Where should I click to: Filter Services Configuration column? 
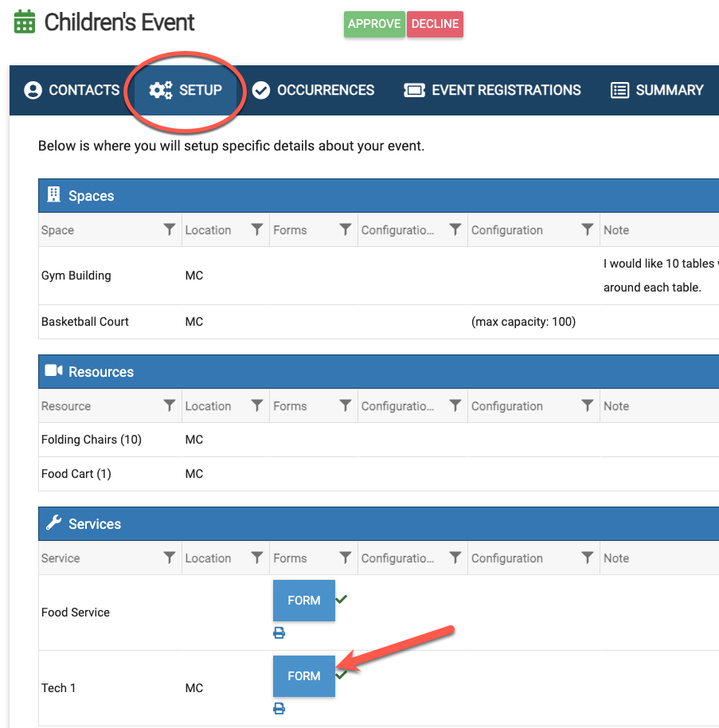point(587,558)
